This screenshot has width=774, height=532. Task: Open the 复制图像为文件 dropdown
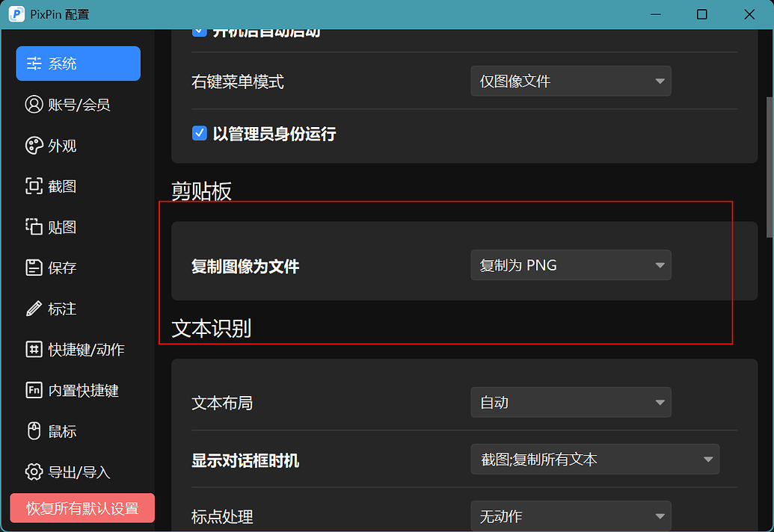tap(571, 265)
